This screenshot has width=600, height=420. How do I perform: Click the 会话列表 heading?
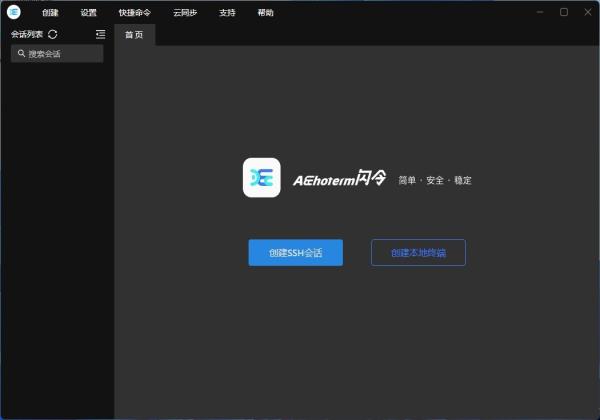click(27, 34)
